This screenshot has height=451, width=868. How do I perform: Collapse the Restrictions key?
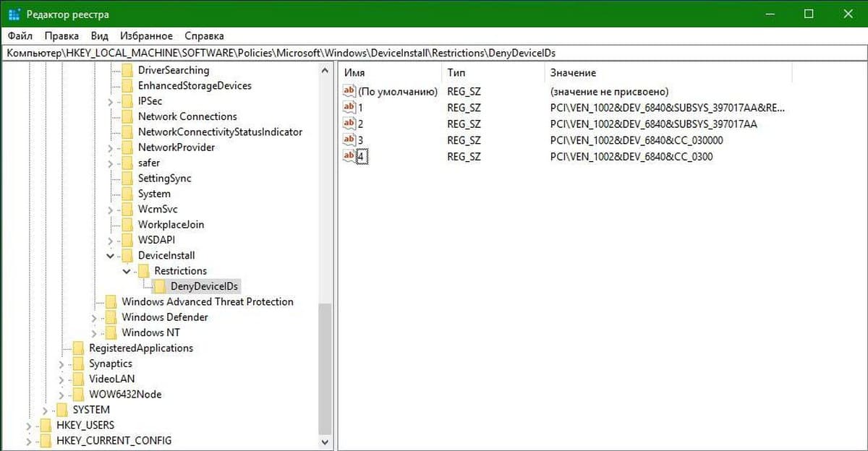pyautogui.click(x=127, y=271)
